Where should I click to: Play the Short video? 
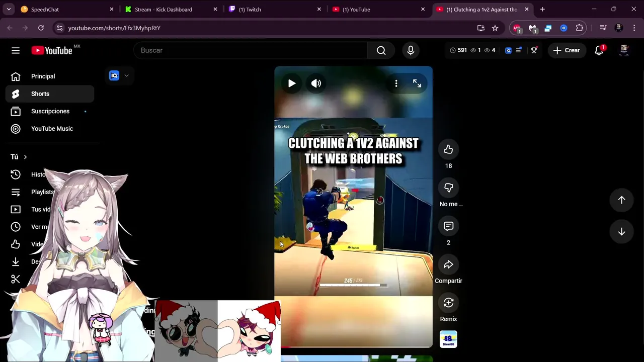pos(292,83)
